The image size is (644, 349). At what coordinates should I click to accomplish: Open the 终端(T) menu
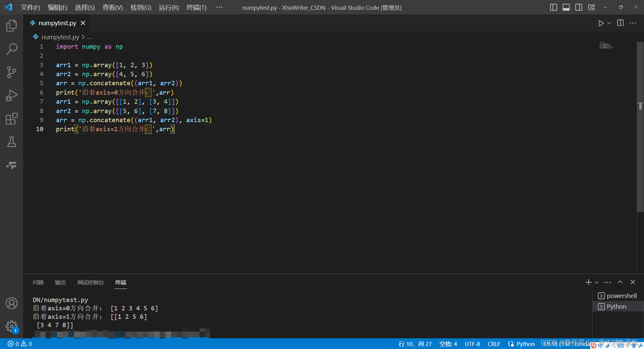point(196,7)
